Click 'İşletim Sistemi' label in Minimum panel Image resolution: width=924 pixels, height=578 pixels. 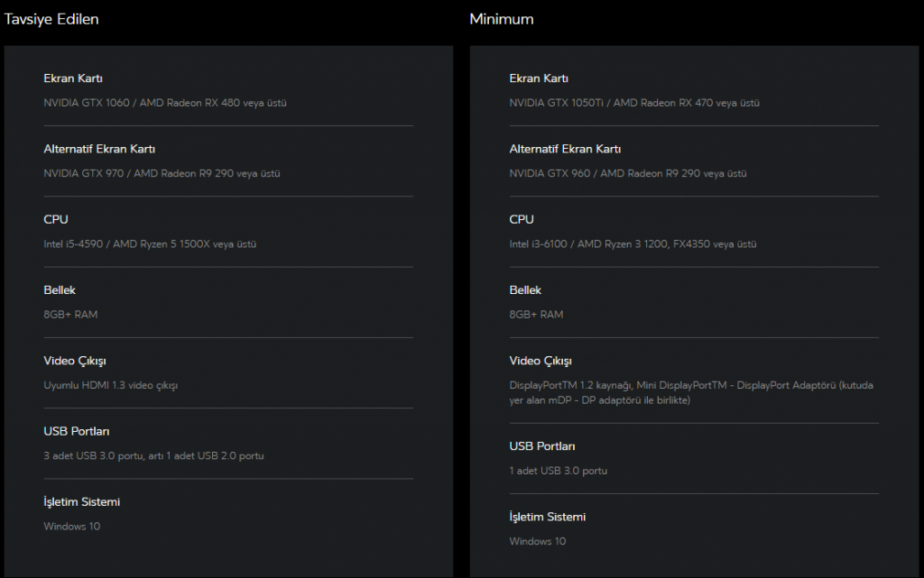(547, 517)
